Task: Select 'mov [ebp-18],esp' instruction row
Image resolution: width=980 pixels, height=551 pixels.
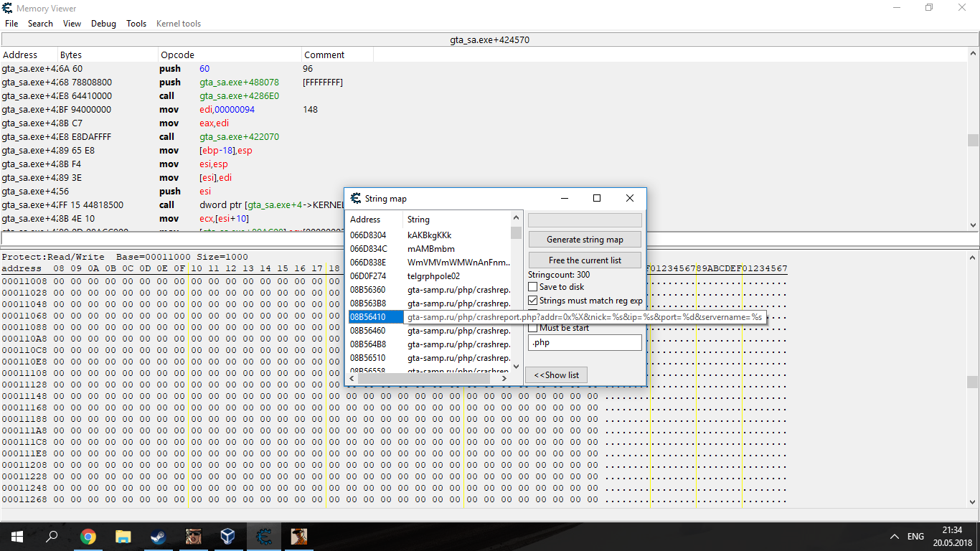Action: point(483,151)
